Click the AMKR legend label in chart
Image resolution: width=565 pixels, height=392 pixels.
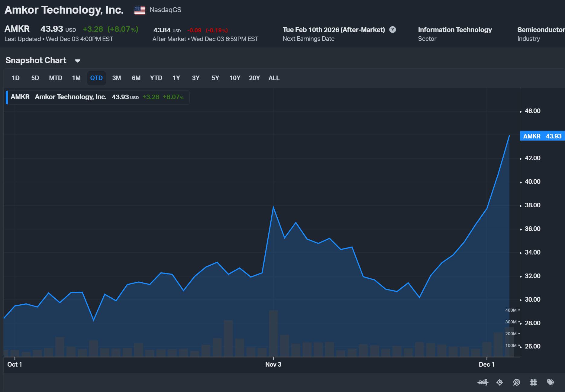click(20, 97)
